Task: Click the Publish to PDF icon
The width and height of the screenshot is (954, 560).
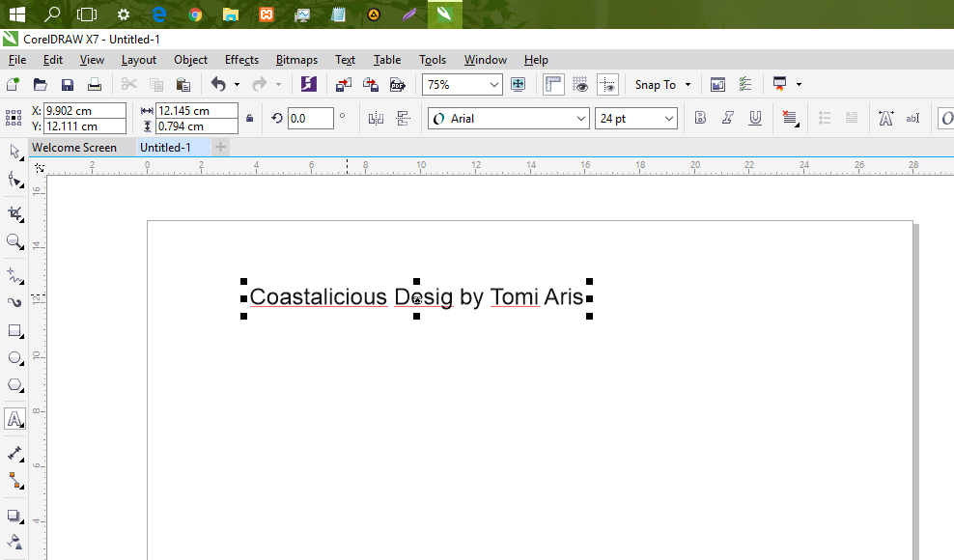Action: 397,84
